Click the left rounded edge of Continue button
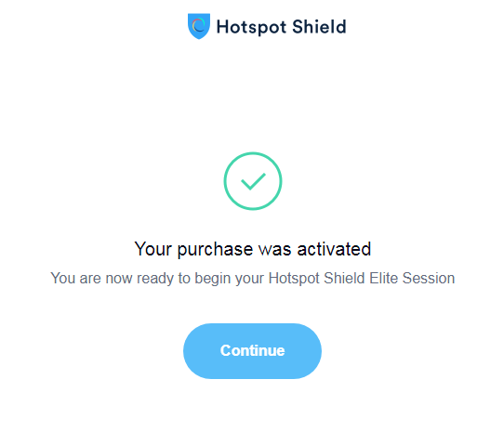The height and width of the screenshot is (445, 504). point(192,351)
